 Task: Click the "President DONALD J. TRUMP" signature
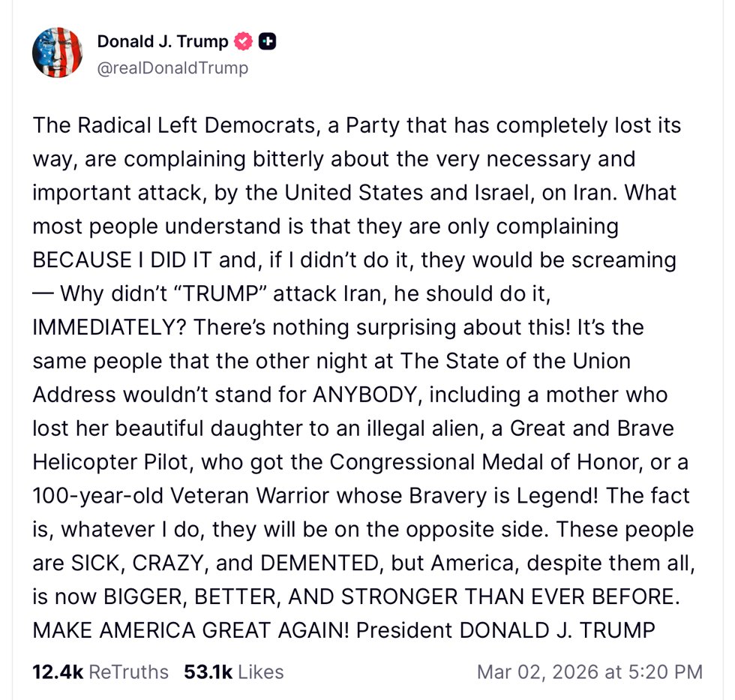[x=505, y=631]
